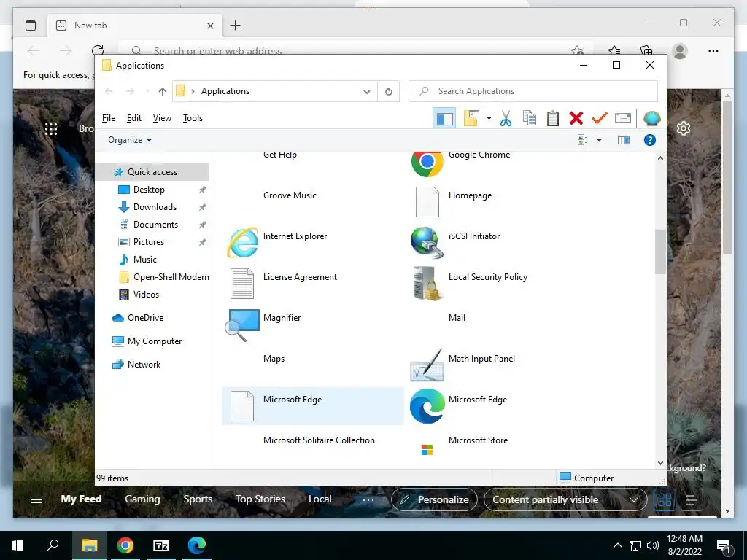Click the Paste clipboard icon
747x560 pixels.
553,118
